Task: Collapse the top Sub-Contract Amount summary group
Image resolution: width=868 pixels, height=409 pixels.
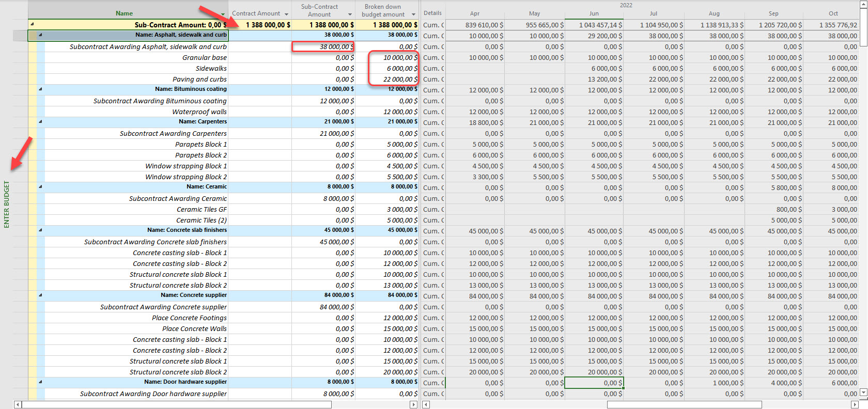Action: click(32, 24)
